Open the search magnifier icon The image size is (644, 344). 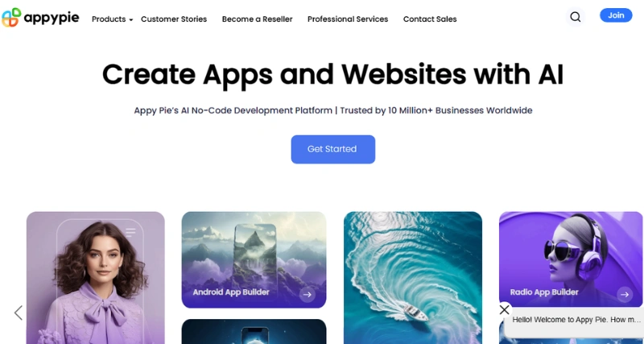pos(576,17)
